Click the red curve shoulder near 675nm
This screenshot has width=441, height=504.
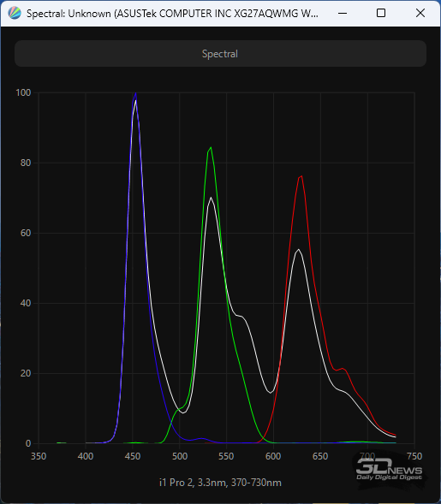pos(343,368)
